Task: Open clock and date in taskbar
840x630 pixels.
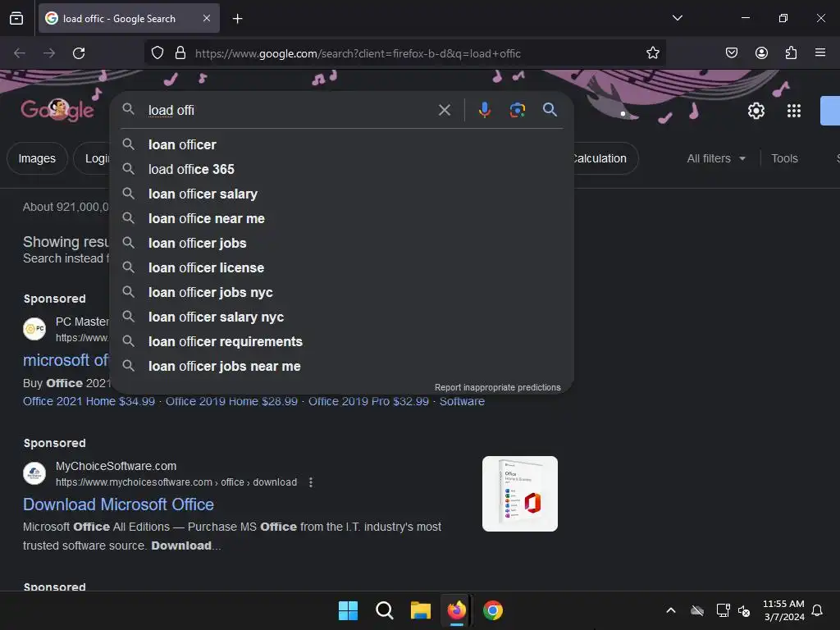Action: (783, 610)
